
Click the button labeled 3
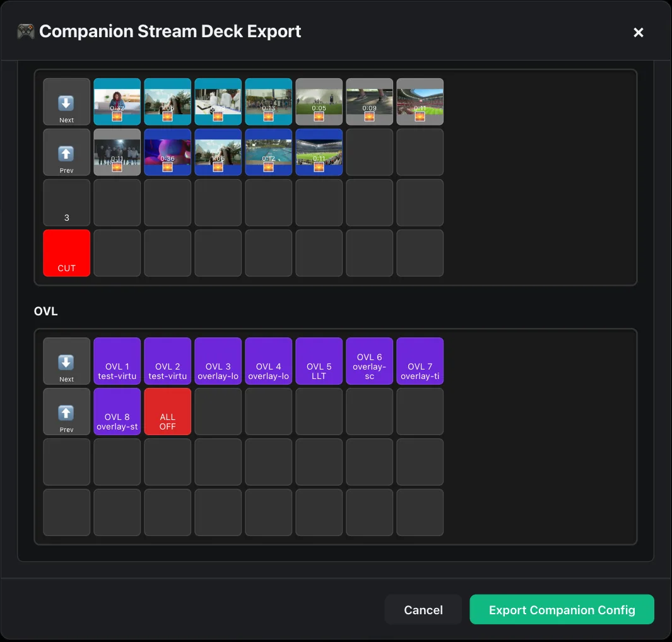[66, 202]
